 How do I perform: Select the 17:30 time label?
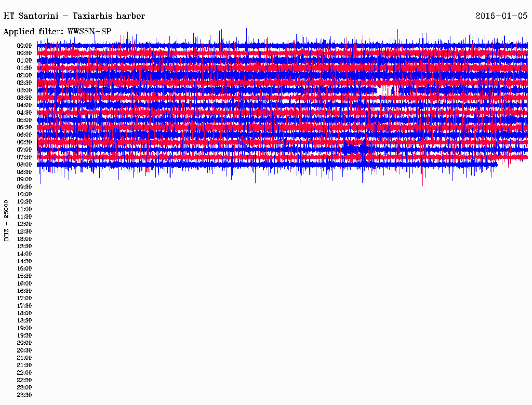pos(24,306)
